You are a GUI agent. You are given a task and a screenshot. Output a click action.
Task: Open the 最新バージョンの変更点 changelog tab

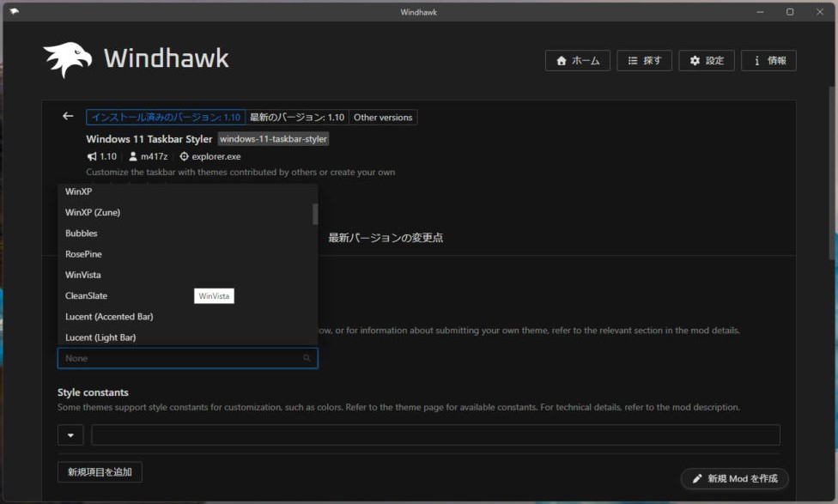[386, 238]
